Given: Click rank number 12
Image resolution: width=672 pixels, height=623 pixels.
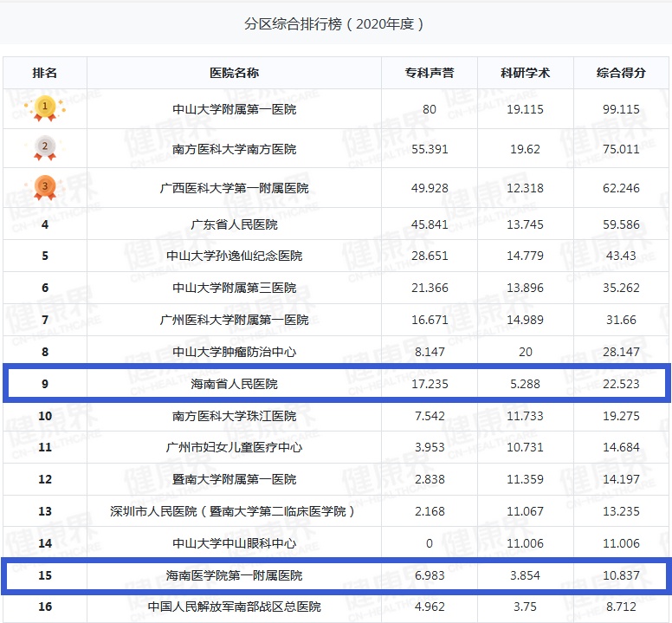Looking at the screenshot, I should [45, 479].
